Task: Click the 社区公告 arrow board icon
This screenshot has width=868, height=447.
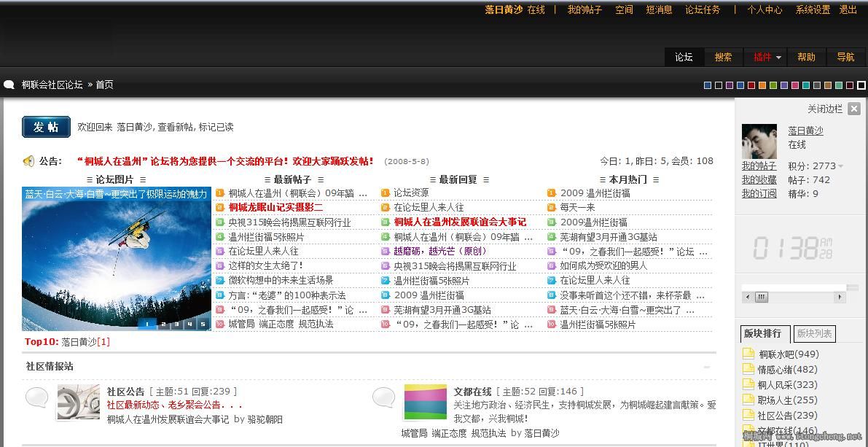Action: pos(78,402)
